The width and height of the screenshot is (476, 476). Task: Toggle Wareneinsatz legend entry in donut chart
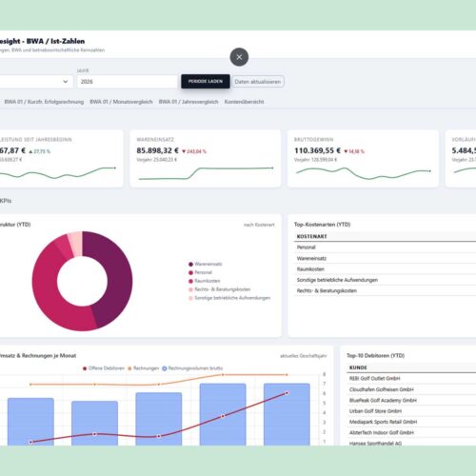(x=206, y=264)
